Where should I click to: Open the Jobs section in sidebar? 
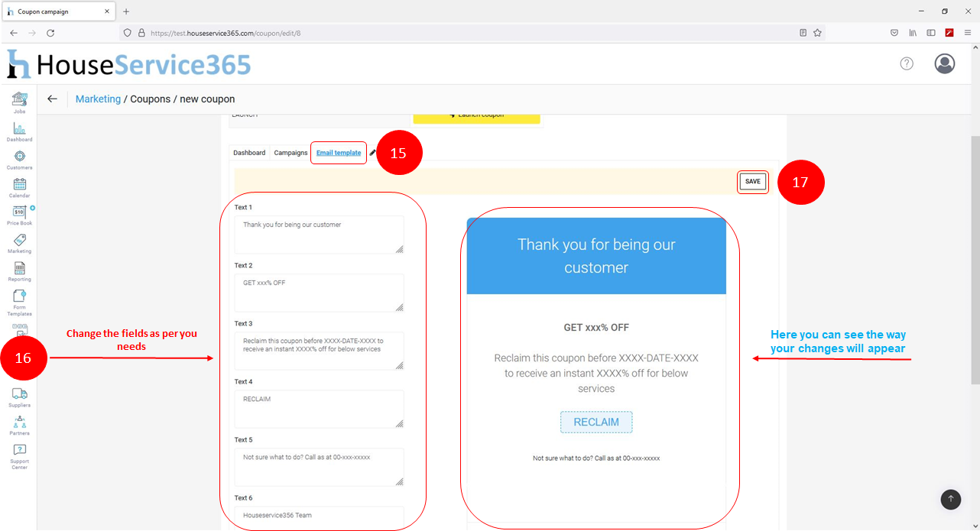coord(19,102)
